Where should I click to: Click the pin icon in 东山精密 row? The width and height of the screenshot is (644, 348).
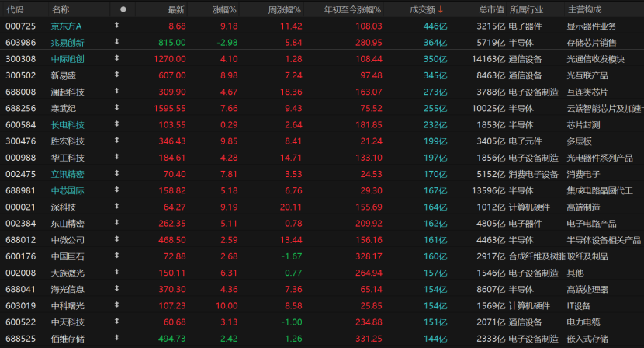pyautogui.click(x=116, y=222)
